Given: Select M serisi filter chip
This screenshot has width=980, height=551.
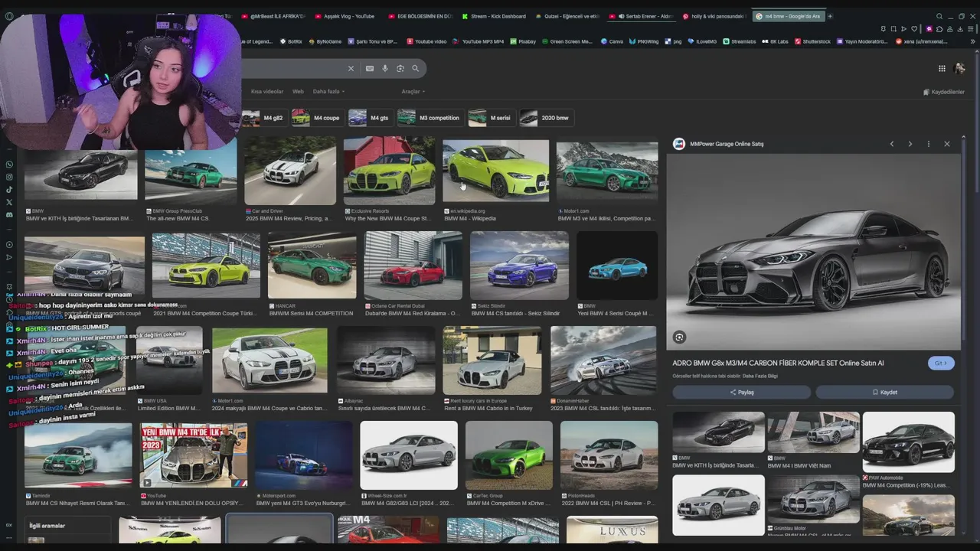Looking at the screenshot, I should [490, 118].
